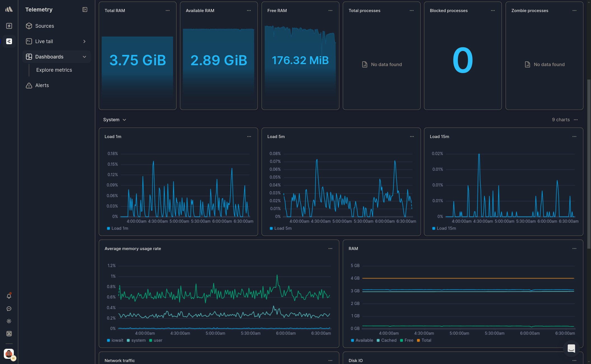This screenshot has height=364, width=591.
Task: Open the Intercom chat bubble at bottom right
Action: (571, 348)
